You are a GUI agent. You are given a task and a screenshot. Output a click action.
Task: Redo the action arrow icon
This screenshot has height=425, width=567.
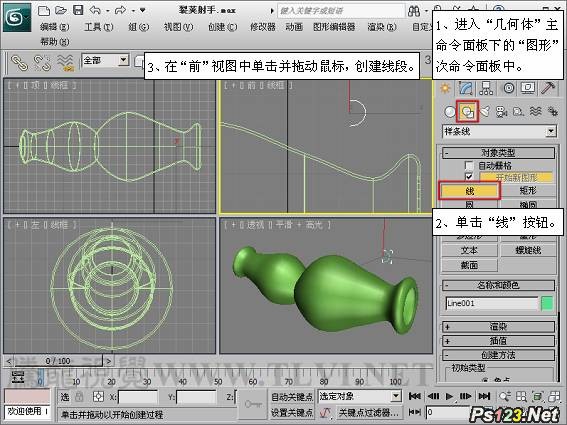(x=120, y=10)
